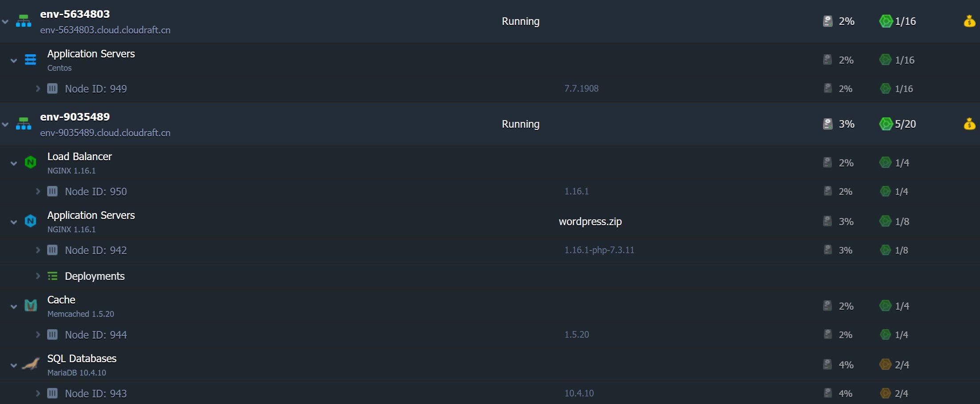Collapse the SQL Databases layer
The height and width of the screenshot is (404, 980).
coord(14,365)
